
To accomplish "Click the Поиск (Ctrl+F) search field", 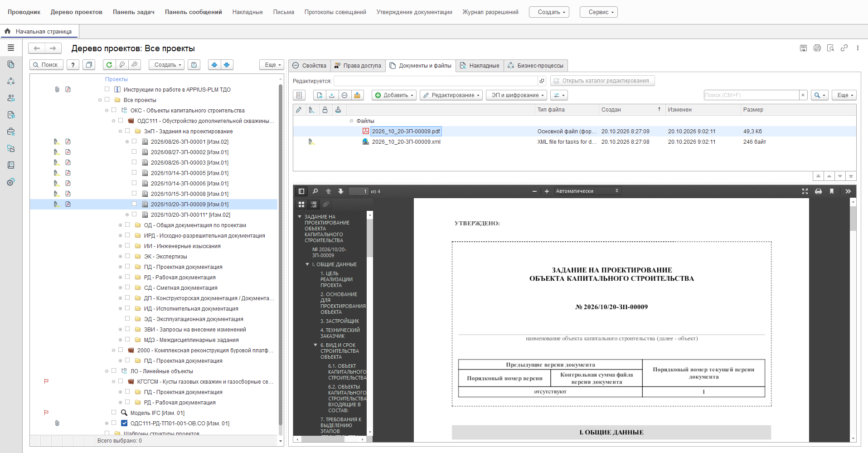I will pyautogui.click(x=751, y=95).
